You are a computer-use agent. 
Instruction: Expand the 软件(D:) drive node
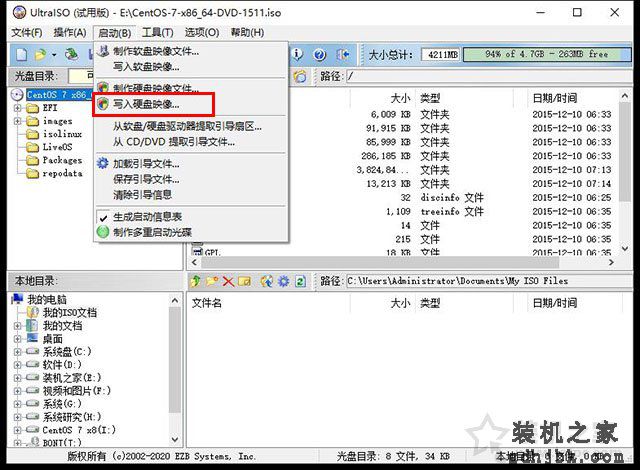coord(17,365)
